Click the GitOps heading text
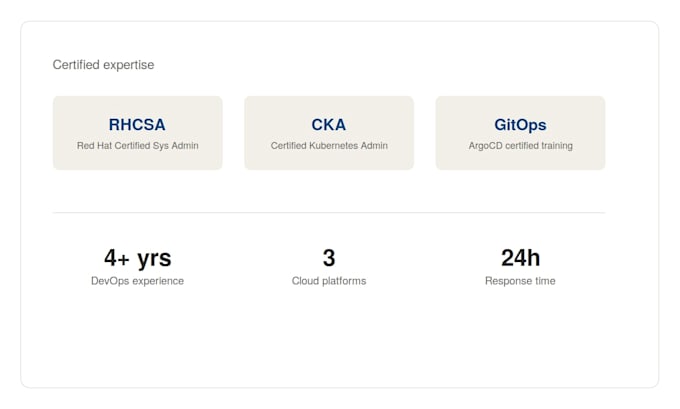 click(520, 125)
